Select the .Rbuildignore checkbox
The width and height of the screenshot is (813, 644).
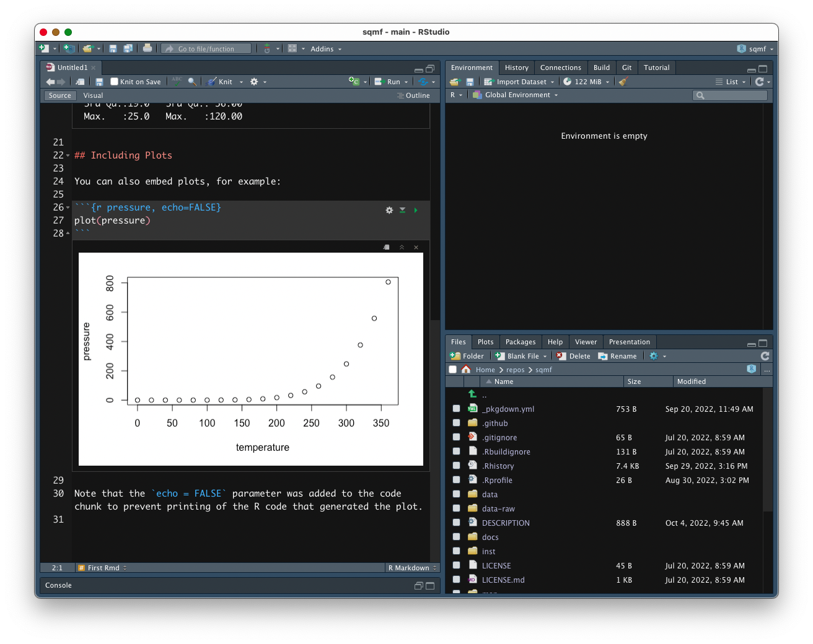(457, 451)
